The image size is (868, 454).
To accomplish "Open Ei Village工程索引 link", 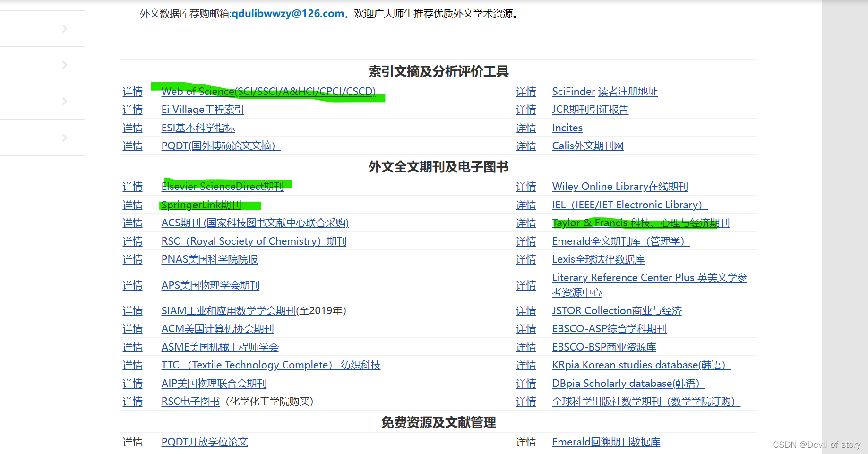I will pyautogui.click(x=203, y=110).
